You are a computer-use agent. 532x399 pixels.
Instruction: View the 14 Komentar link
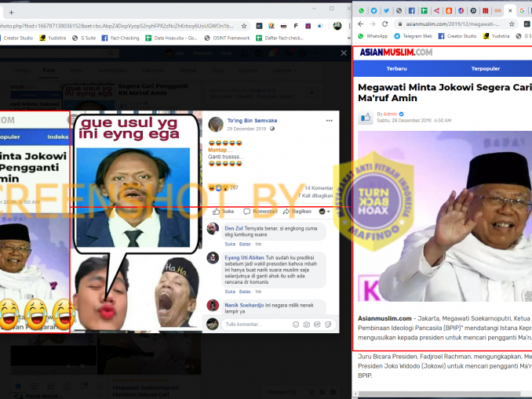click(319, 188)
